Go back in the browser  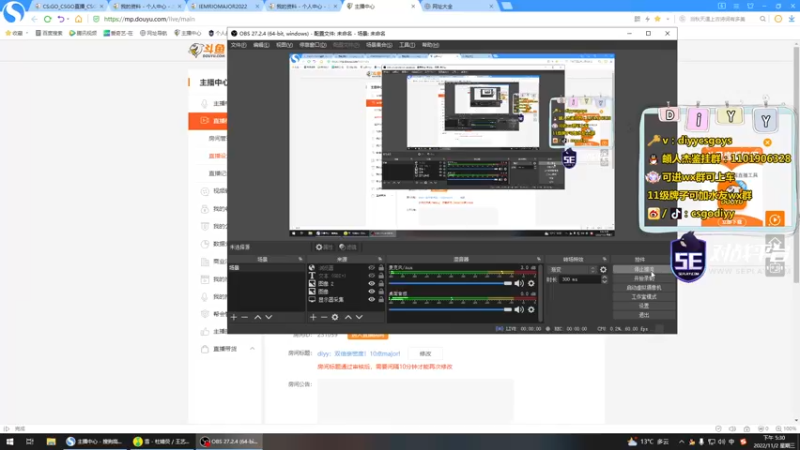point(34,19)
